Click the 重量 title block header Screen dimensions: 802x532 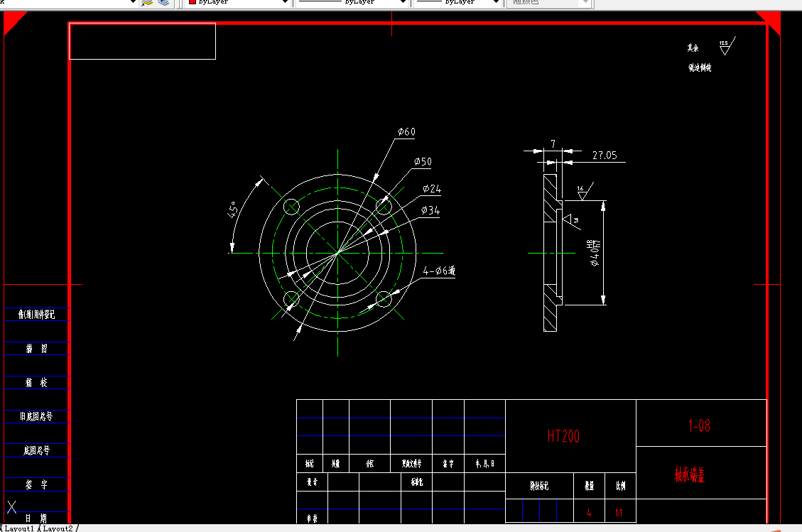tap(589, 485)
